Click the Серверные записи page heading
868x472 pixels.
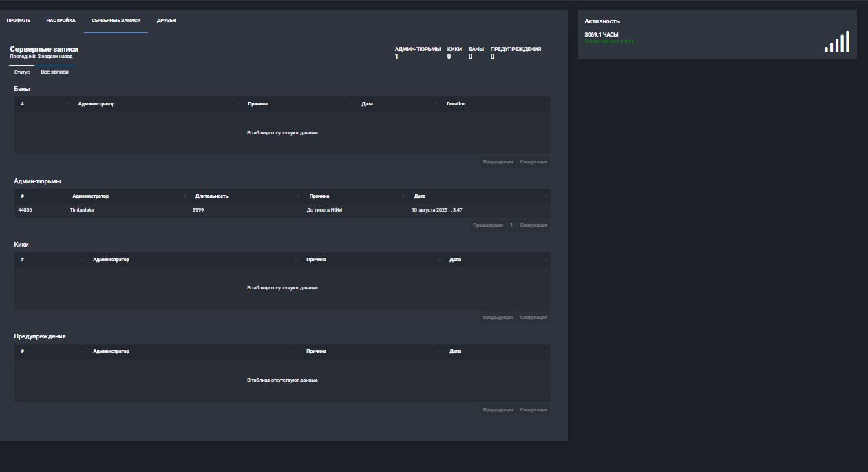44,50
